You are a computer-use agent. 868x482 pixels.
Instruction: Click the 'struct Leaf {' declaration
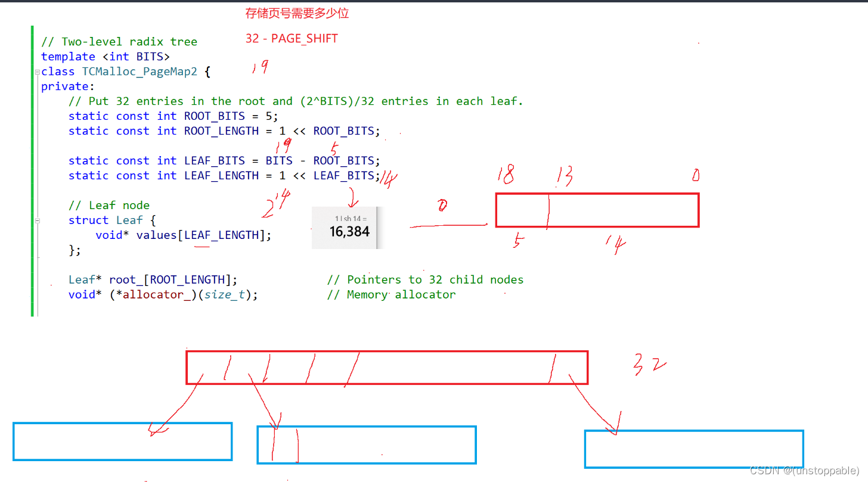(x=113, y=220)
